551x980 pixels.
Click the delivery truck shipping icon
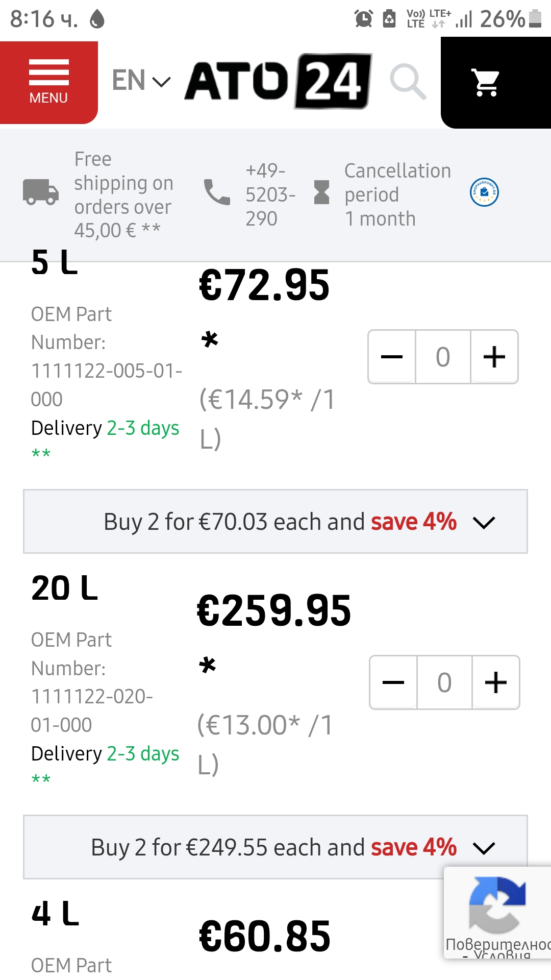pyautogui.click(x=41, y=192)
